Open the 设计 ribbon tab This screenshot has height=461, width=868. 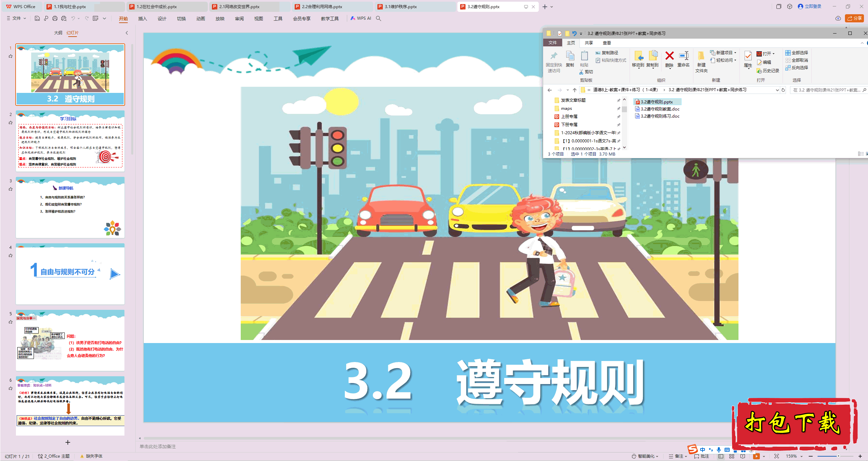(x=162, y=19)
